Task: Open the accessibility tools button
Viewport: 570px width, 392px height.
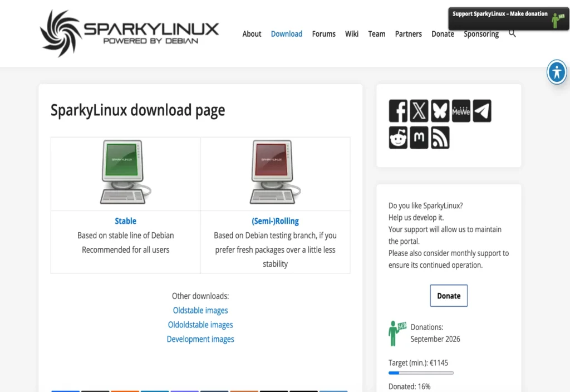Action: click(x=557, y=72)
